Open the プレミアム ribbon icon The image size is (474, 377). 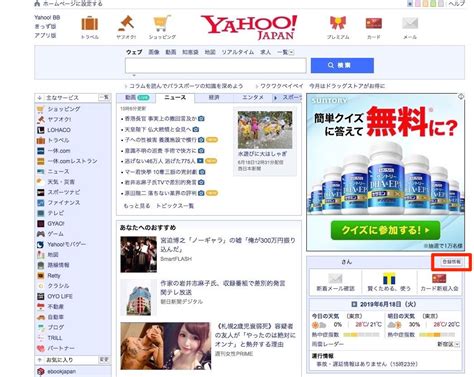338,23
